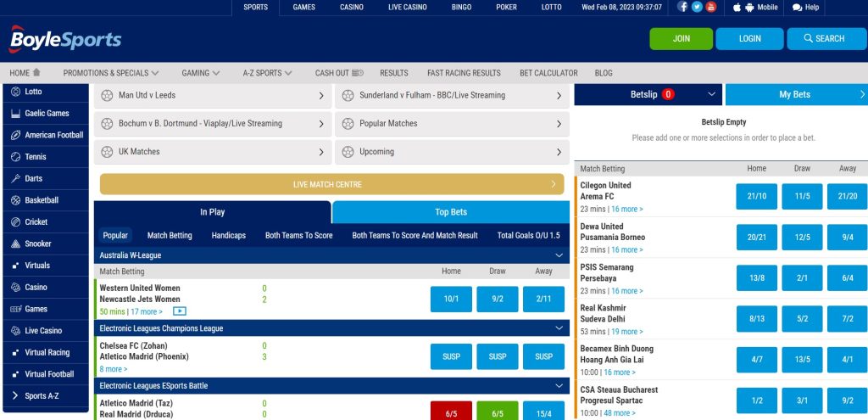Select the Casino sidebar icon
The image size is (868, 420).
coord(15,287)
